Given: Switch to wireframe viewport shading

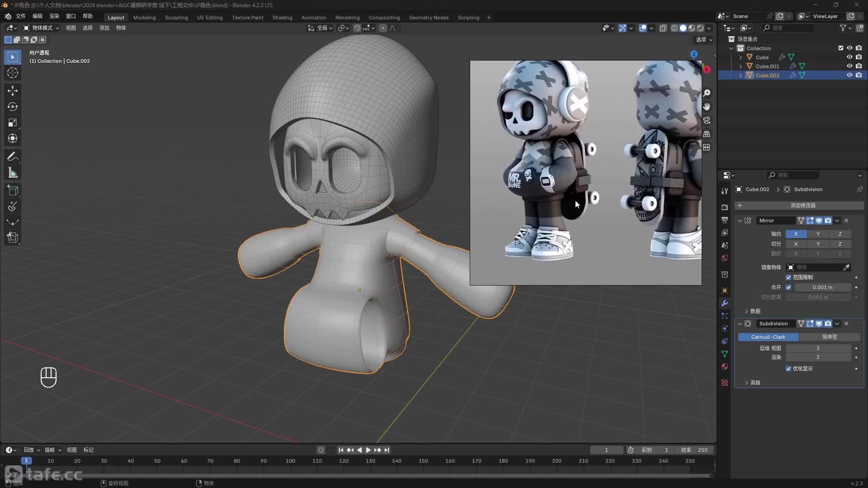Looking at the screenshot, I should click(x=674, y=28).
